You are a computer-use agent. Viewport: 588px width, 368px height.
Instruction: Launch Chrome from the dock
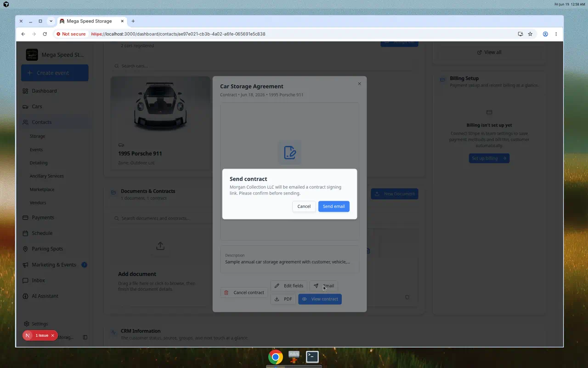click(276, 357)
